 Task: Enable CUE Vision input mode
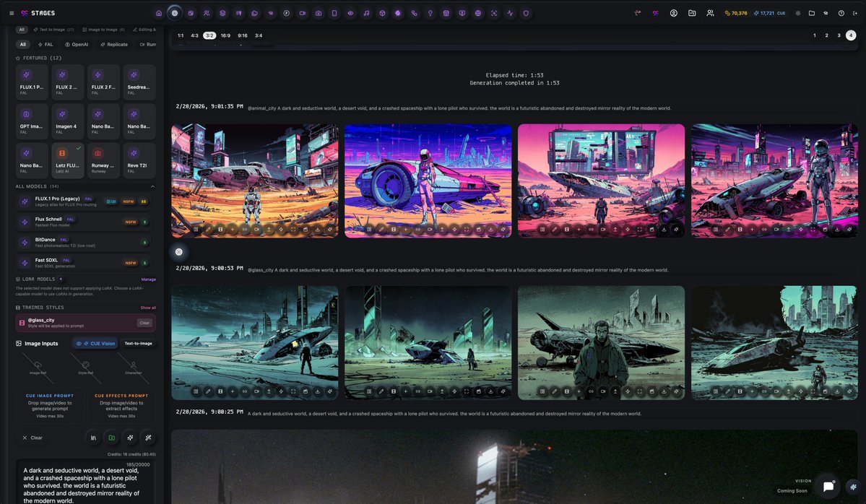coord(95,344)
